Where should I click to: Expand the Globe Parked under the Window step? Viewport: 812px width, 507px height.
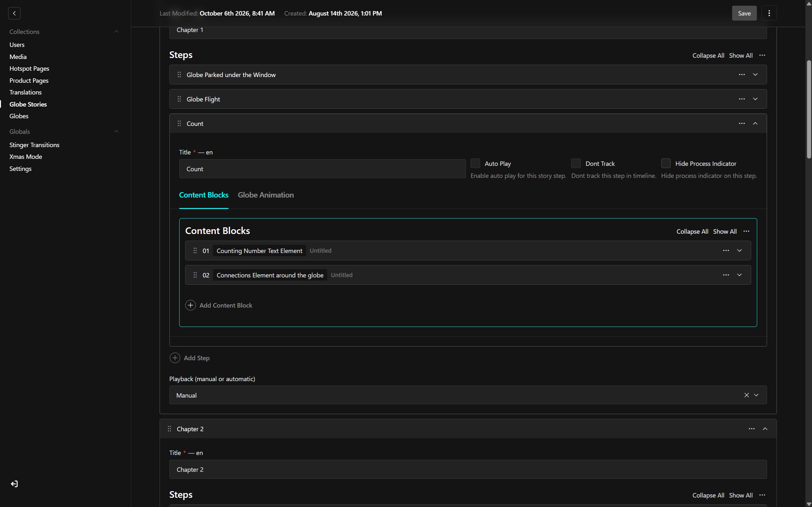click(x=755, y=75)
